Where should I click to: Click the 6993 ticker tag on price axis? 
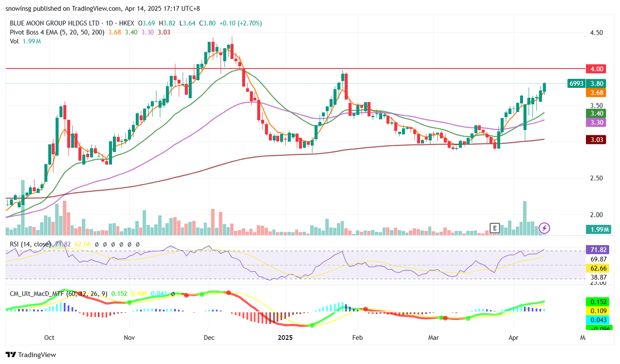(576, 84)
